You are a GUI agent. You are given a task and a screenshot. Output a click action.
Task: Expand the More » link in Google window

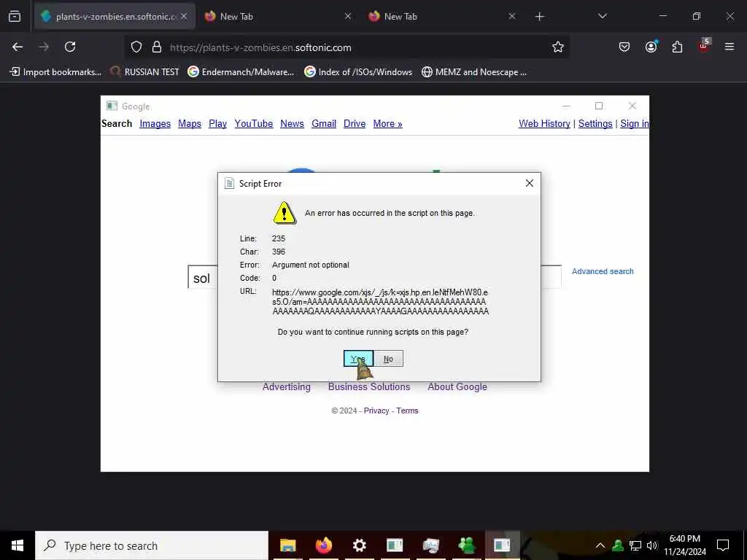pyautogui.click(x=388, y=124)
